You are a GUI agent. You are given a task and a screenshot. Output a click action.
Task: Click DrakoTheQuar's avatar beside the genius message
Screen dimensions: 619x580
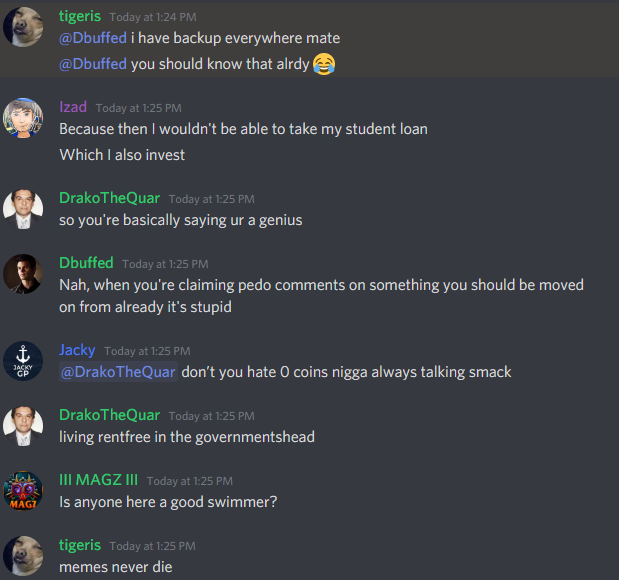23,209
